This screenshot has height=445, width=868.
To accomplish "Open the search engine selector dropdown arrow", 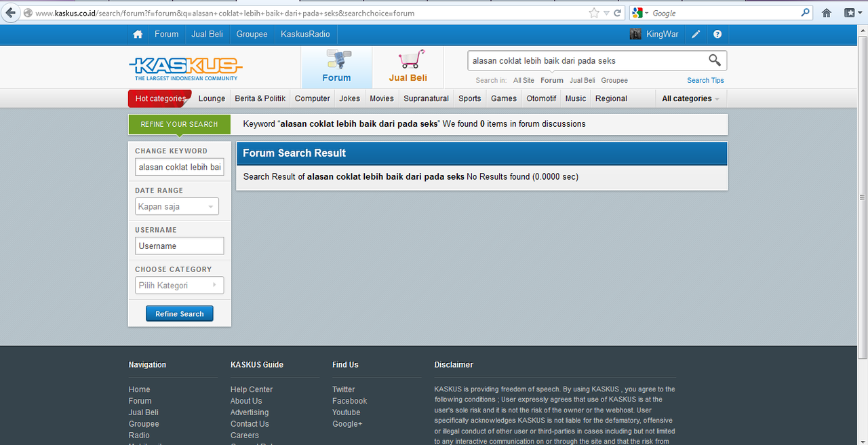I will pos(647,13).
